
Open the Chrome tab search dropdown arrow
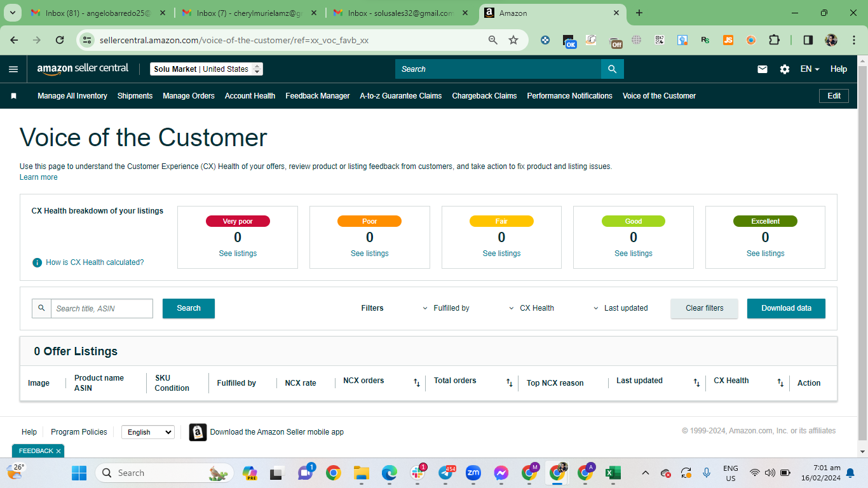tap(13, 13)
